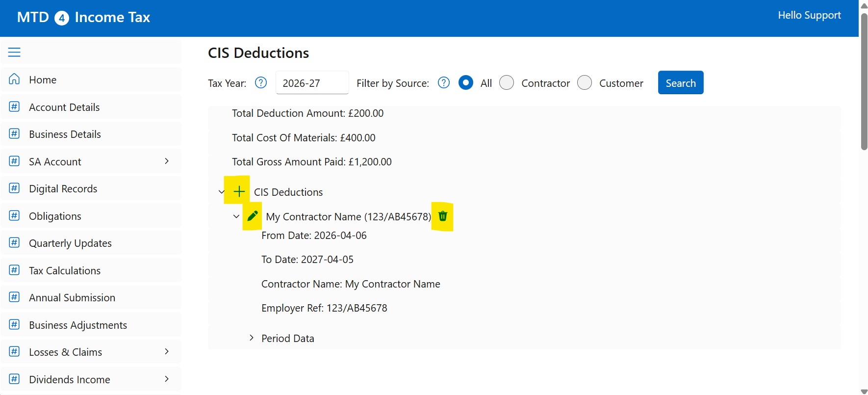Select the 'CIS Deductions' tree node label
868x395 pixels.
(288, 192)
